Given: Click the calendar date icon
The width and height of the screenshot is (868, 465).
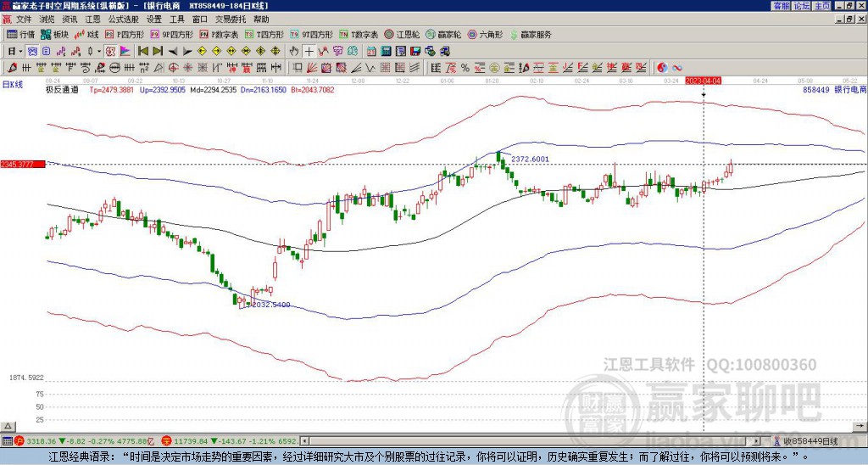Looking at the screenshot, I should 371,52.
